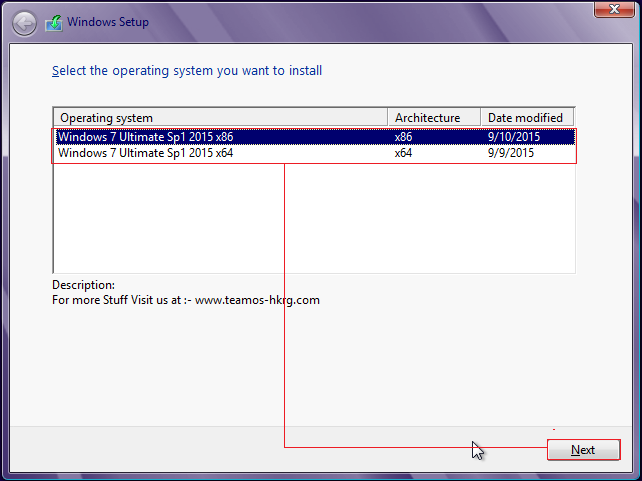The width and height of the screenshot is (642, 481).
Task: Close the Windows Setup window
Action: [x=614, y=9]
